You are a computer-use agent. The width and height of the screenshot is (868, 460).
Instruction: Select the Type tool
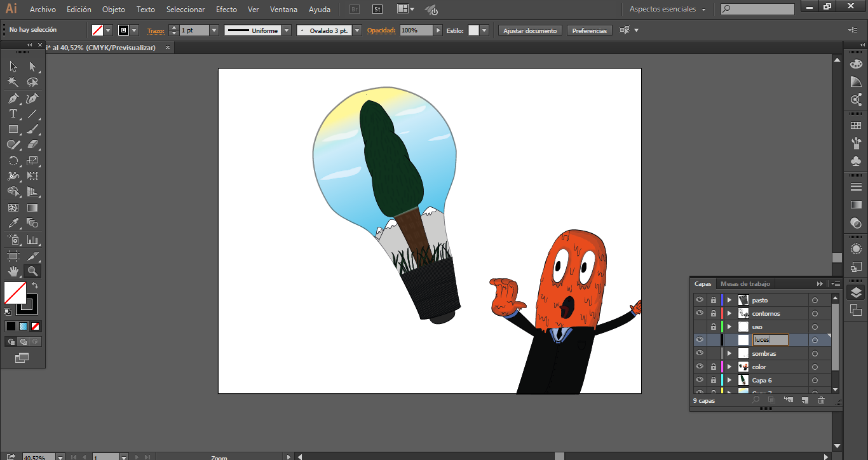[x=13, y=114]
